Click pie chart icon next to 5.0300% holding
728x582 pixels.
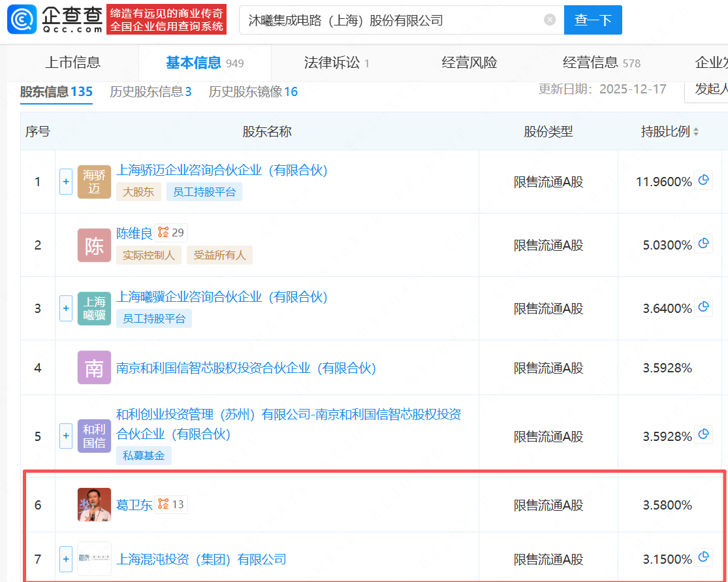pyautogui.click(x=703, y=243)
